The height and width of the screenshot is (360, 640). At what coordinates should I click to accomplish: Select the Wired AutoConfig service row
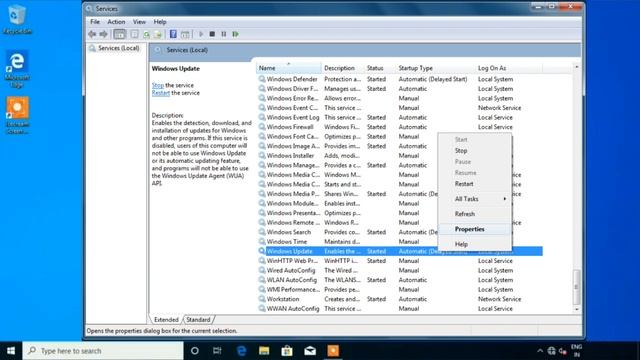400,270
